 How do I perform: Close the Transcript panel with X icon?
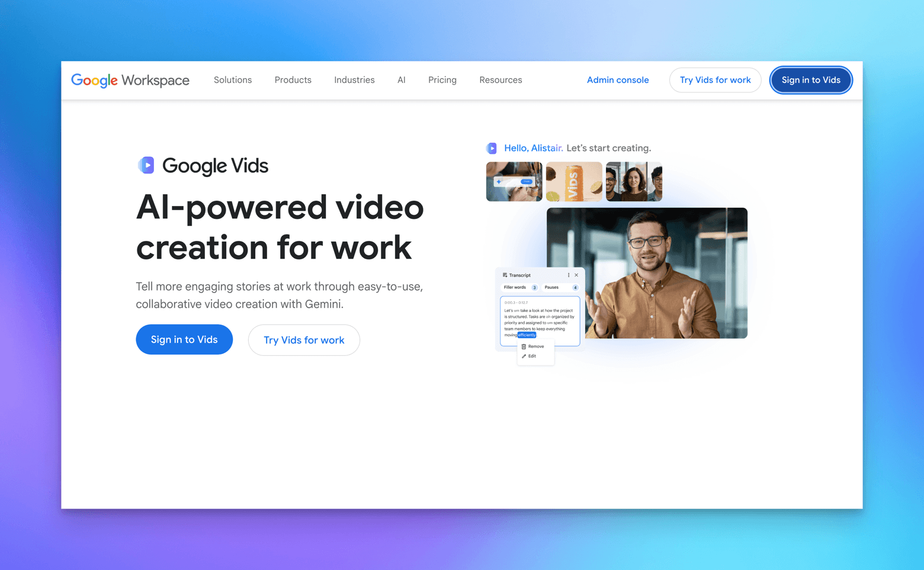(x=576, y=275)
